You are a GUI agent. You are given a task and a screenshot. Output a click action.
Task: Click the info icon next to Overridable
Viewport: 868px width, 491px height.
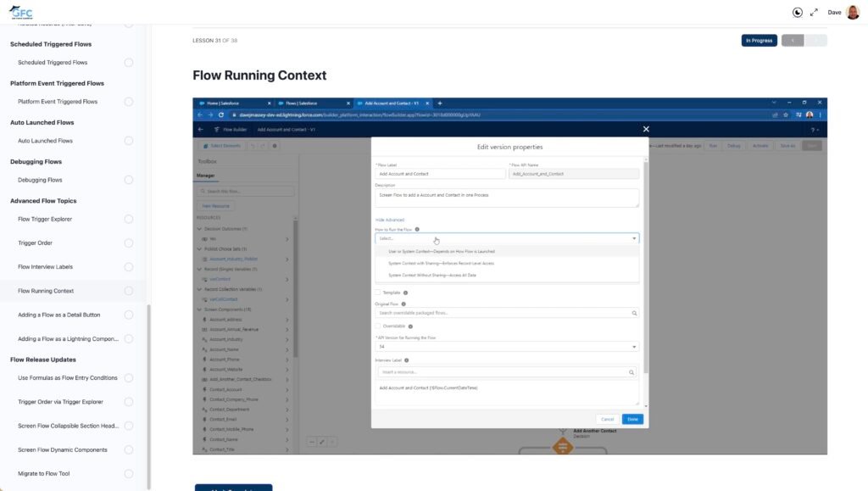click(410, 326)
